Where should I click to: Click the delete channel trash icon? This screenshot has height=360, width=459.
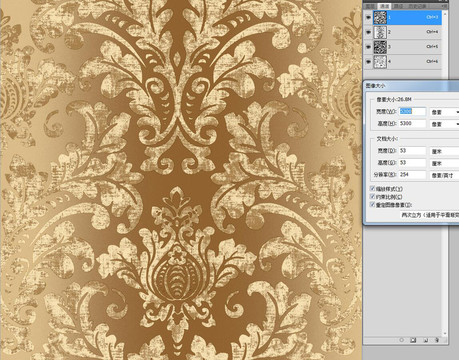pyautogui.click(x=437, y=340)
